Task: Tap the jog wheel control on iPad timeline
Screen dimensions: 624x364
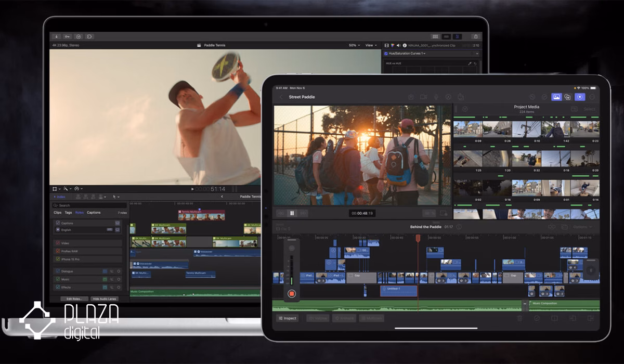Action: (x=591, y=270)
